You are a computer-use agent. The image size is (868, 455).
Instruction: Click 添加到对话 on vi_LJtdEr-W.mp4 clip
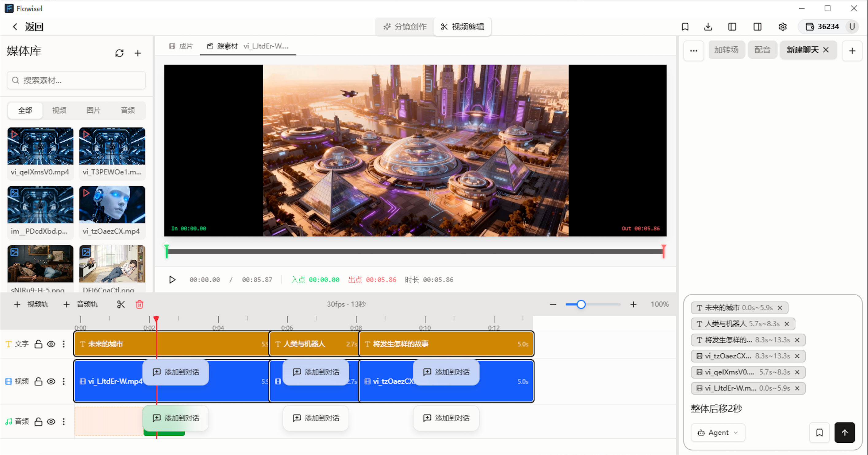point(176,372)
